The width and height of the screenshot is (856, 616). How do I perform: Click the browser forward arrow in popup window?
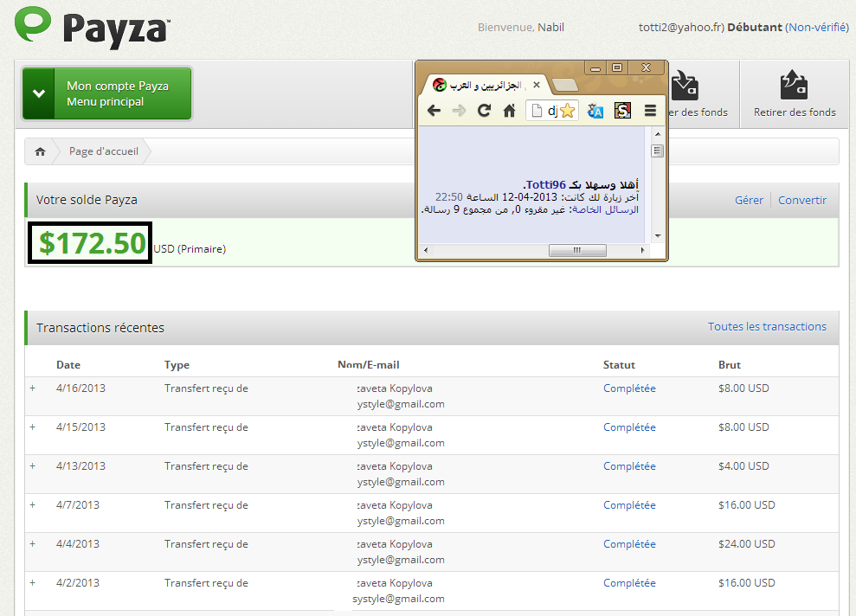click(x=459, y=111)
